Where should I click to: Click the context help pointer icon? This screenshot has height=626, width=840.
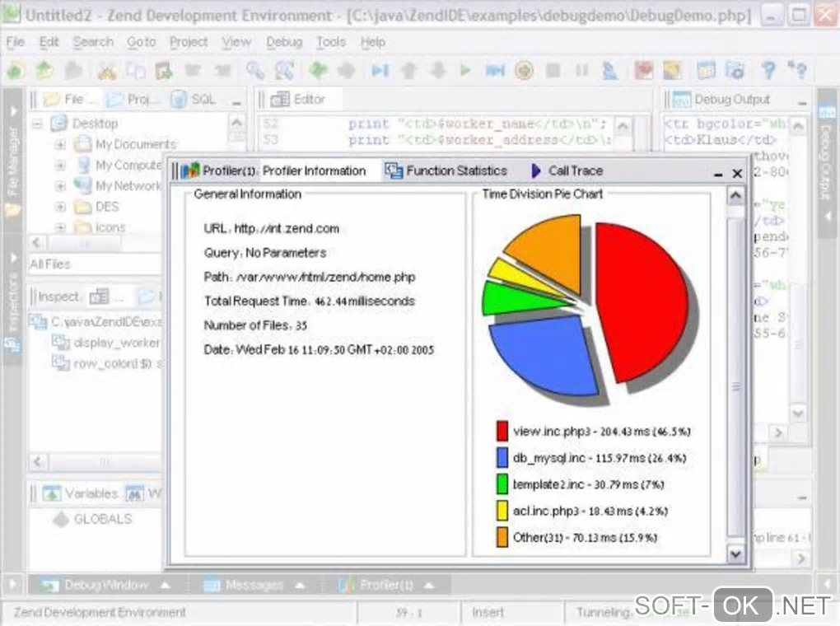(x=797, y=70)
